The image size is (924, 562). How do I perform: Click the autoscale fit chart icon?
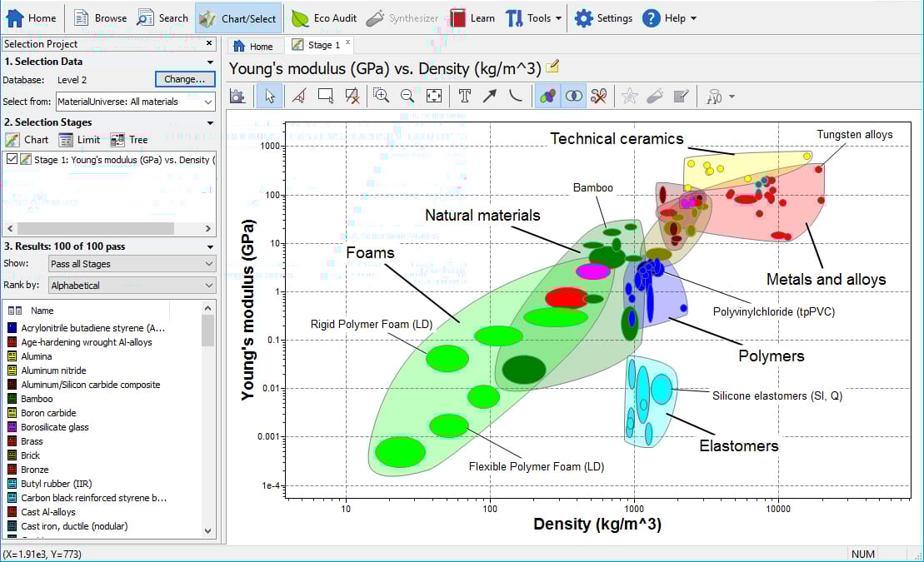point(434,96)
